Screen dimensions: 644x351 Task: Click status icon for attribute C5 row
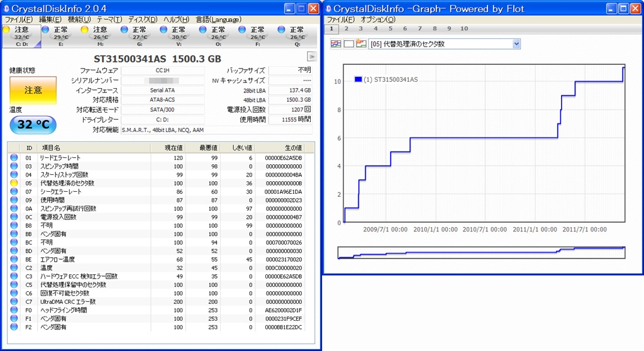click(x=14, y=284)
